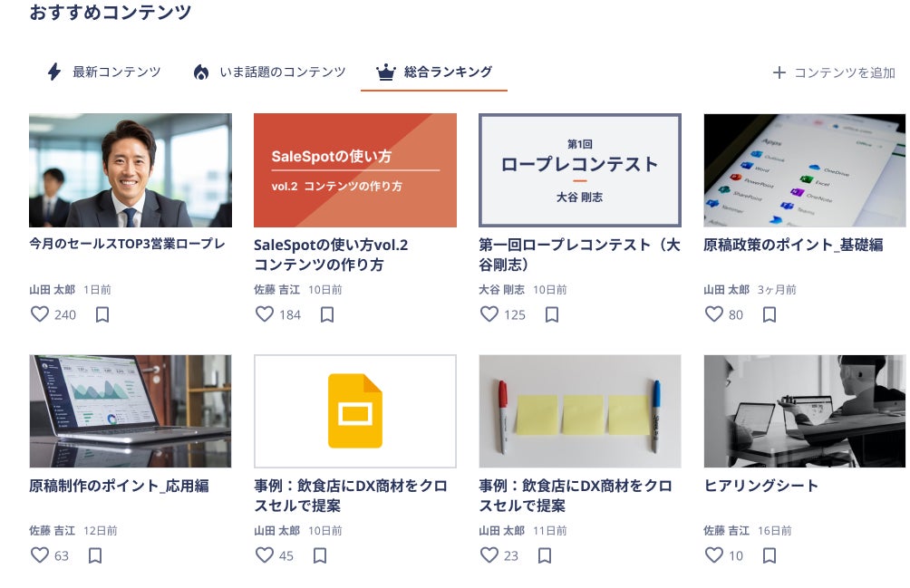Open いま話題のコンテンツ tab

coord(269,72)
